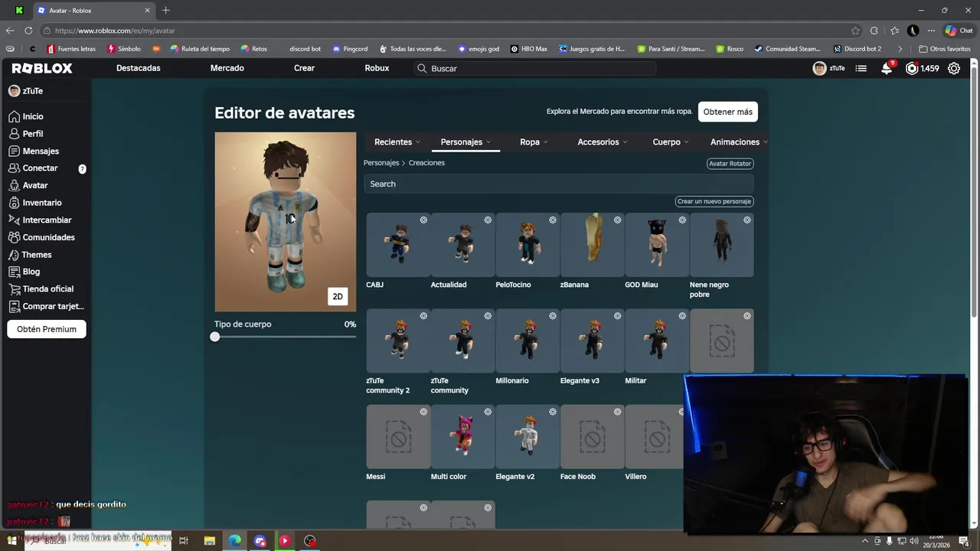Screen dimensions: 980x551
Task: Open the Copilot Chat button in Edge
Action: [x=959, y=31]
